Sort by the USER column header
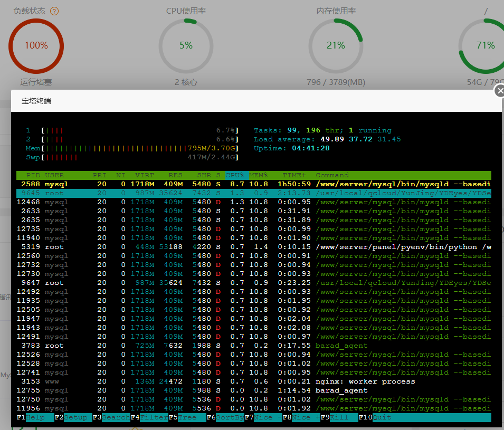This screenshot has width=504, height=430. [54, 175]
